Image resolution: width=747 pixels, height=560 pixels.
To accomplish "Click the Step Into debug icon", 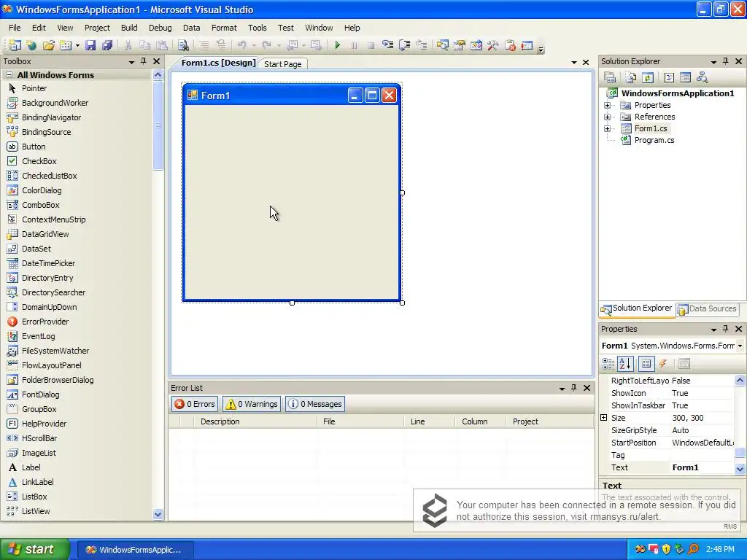I will coord(388,45).
